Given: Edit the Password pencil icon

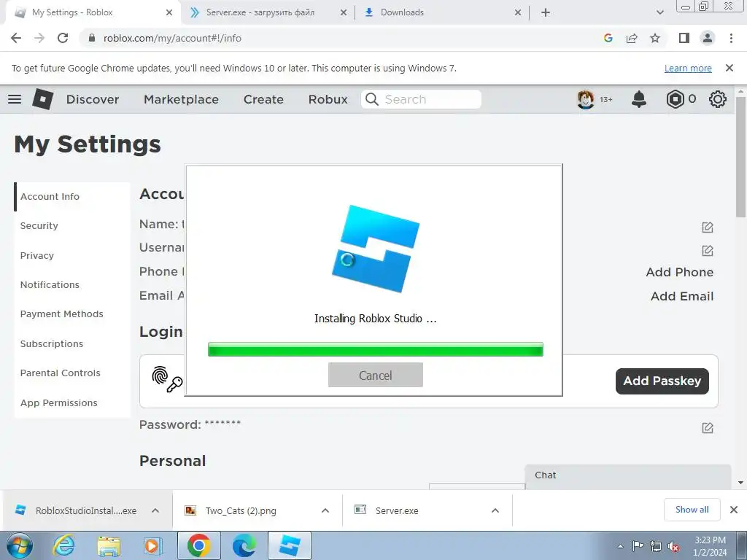Looking at the screenshot, I should tap(708, 427).
